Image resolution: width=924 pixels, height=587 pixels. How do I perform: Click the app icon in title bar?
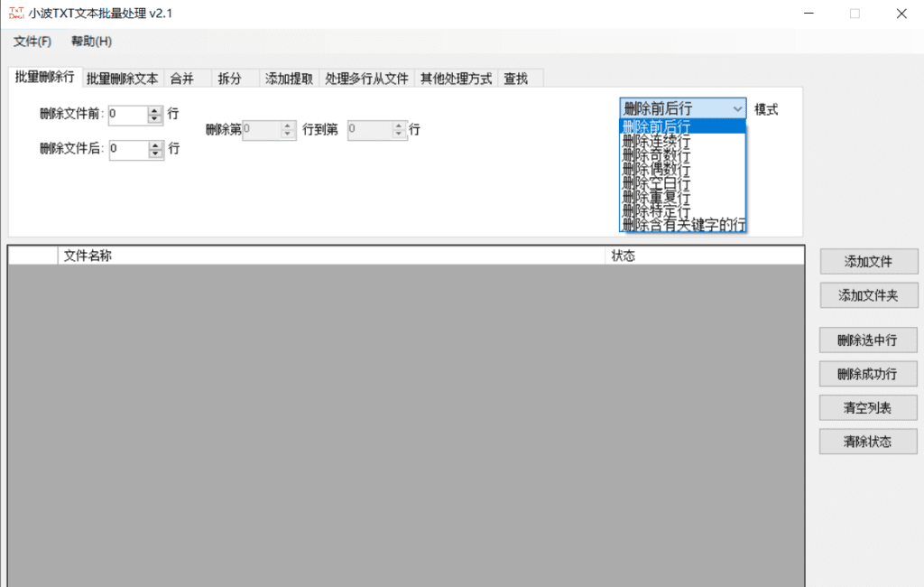pos(17,14)
